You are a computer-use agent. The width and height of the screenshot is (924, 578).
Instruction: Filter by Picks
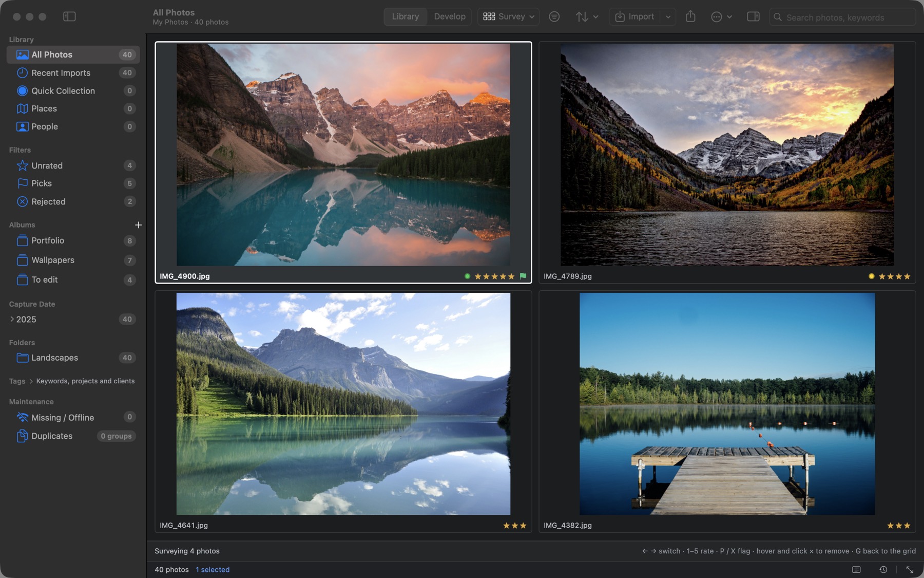[73, 183]
